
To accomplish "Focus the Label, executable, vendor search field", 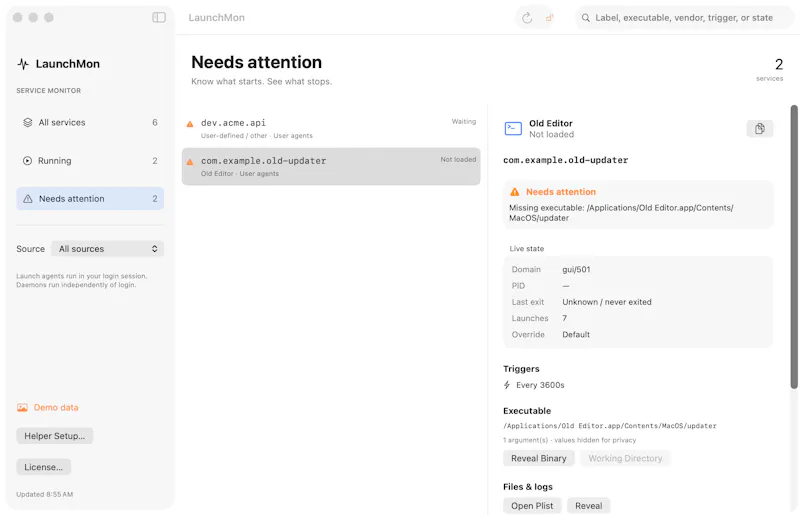I will [684, 18].
